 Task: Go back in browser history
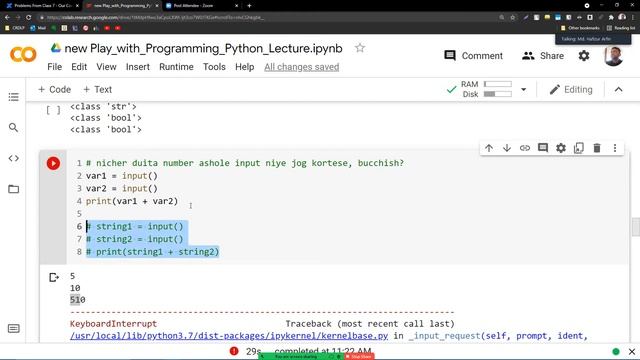7,18
